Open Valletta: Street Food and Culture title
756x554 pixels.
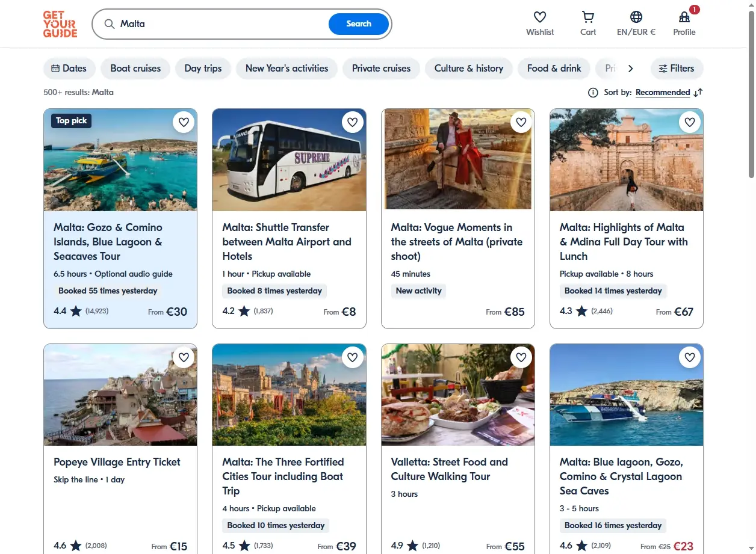[x=450, y=469]
